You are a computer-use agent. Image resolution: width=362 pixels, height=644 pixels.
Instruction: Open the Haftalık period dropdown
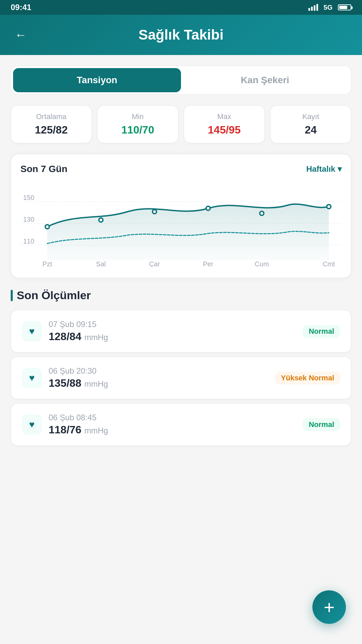click(324, 169)
